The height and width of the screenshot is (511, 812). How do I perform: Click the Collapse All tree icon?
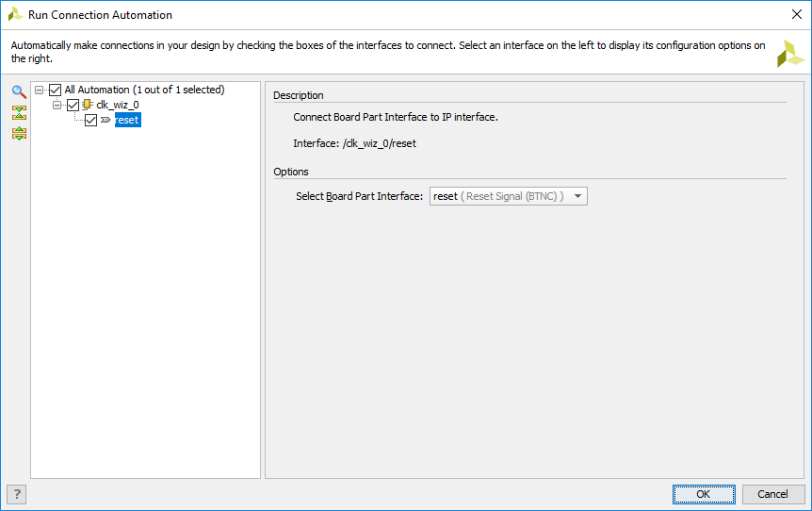click(x=19, y=112)
